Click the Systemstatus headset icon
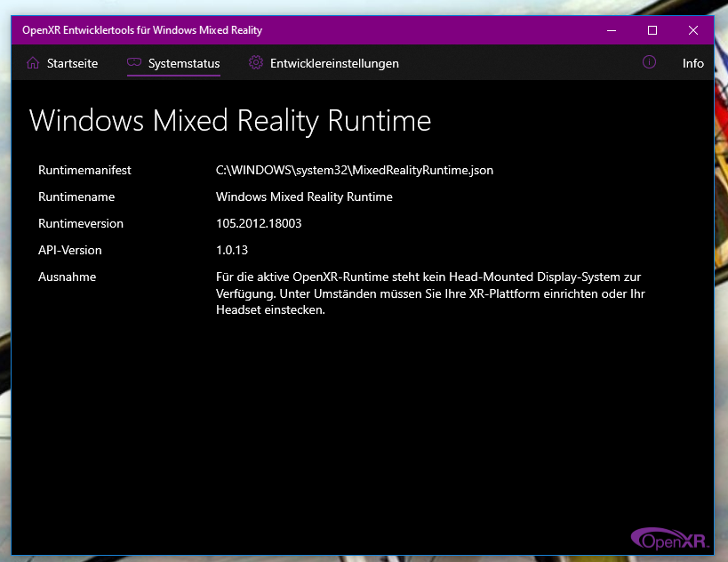Image resolution: width=728 pixels, height=562 pixels. [134, 62]
